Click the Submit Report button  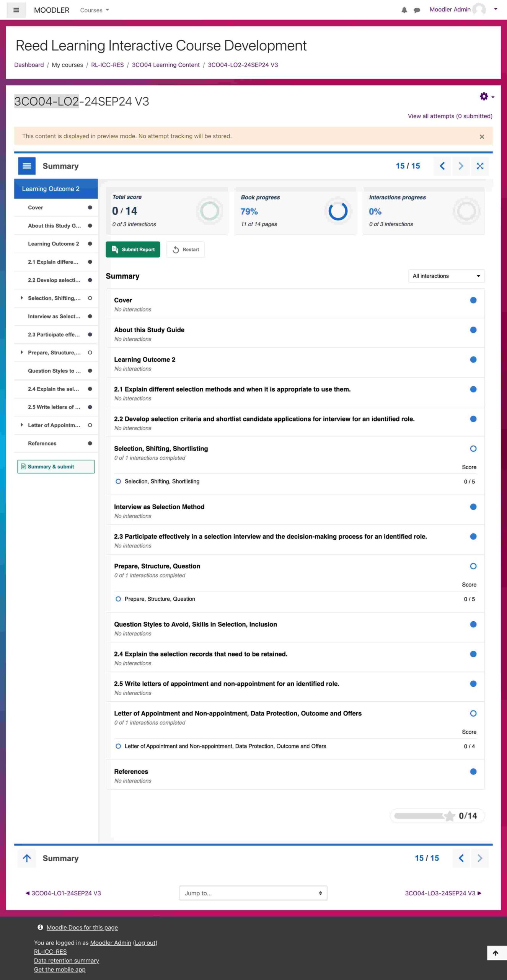tap(133, 250)
